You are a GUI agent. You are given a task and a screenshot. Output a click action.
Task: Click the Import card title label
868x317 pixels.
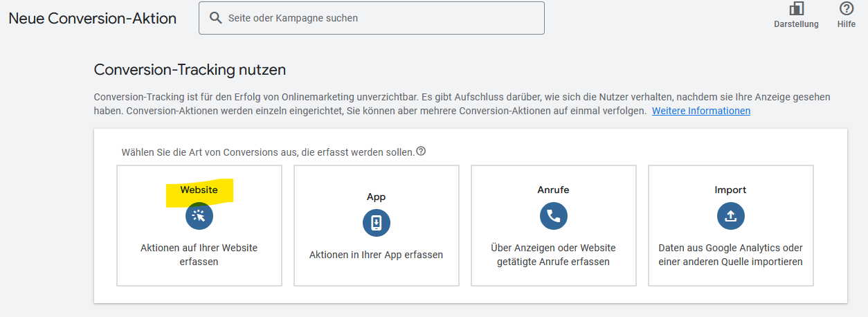[x=731, y=190]
